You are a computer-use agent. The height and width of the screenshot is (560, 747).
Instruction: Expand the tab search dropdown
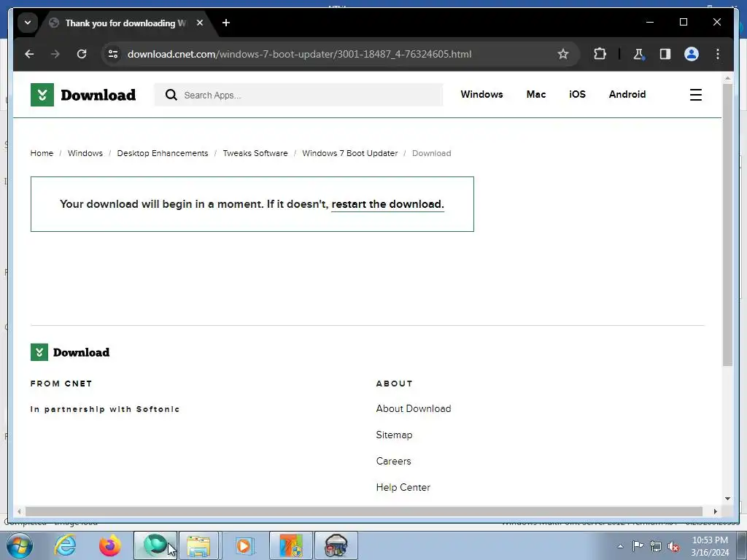pyautogui.click(x=28, y=23)
